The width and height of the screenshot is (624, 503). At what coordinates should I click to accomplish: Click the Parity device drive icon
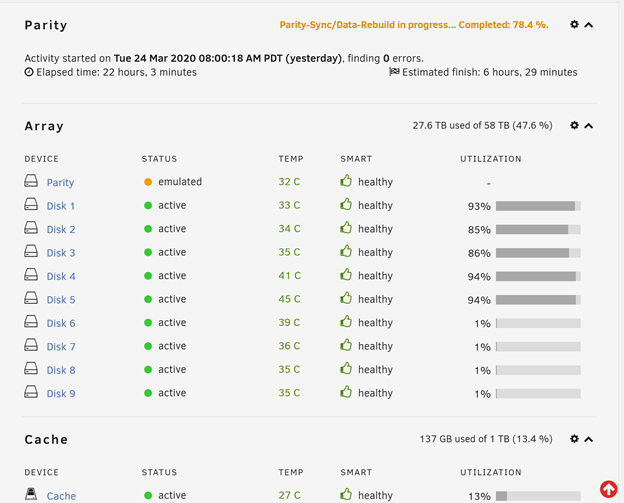pyautogui.click(x=31, y=181)
